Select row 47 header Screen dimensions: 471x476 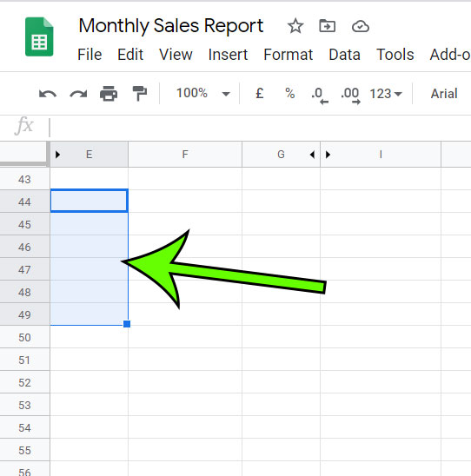24,269
